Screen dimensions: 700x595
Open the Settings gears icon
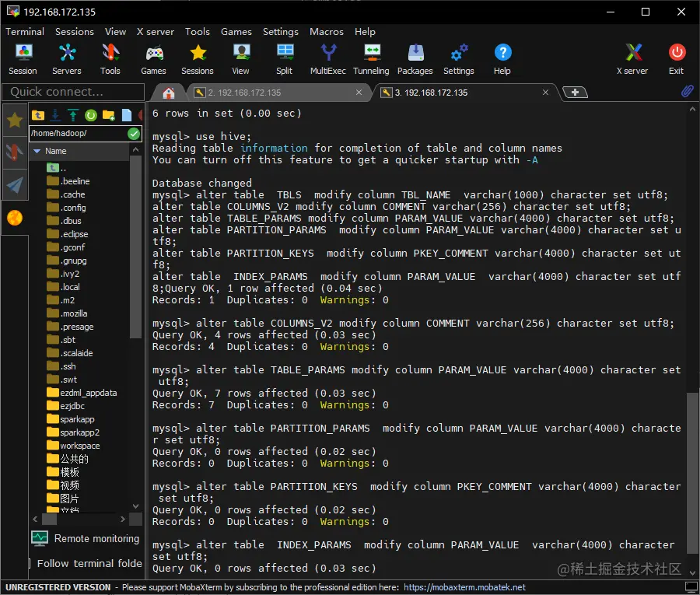pos(458,59)
